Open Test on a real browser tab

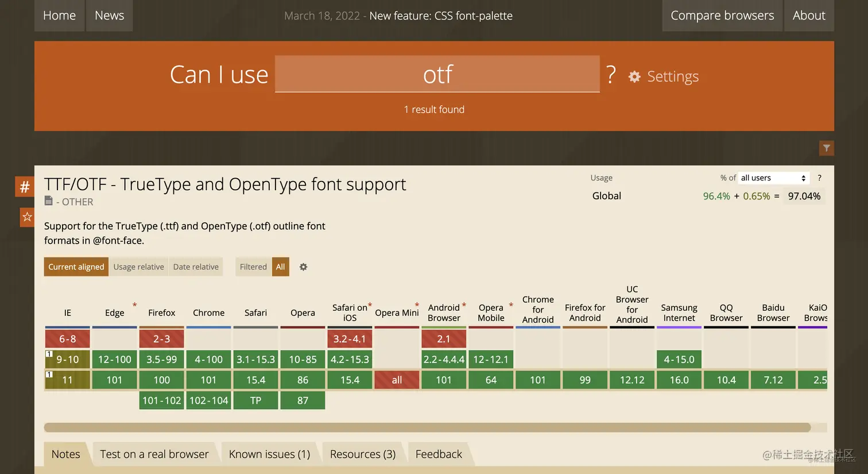tap(154, 454)
